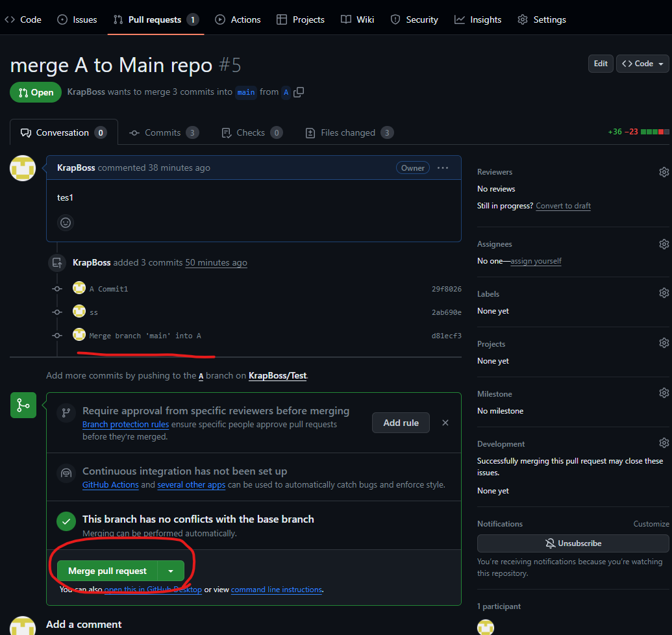The height and width of the screenshot is (635, 672).
Task: Click the Edit title button
Action: (x=601, y=64)
